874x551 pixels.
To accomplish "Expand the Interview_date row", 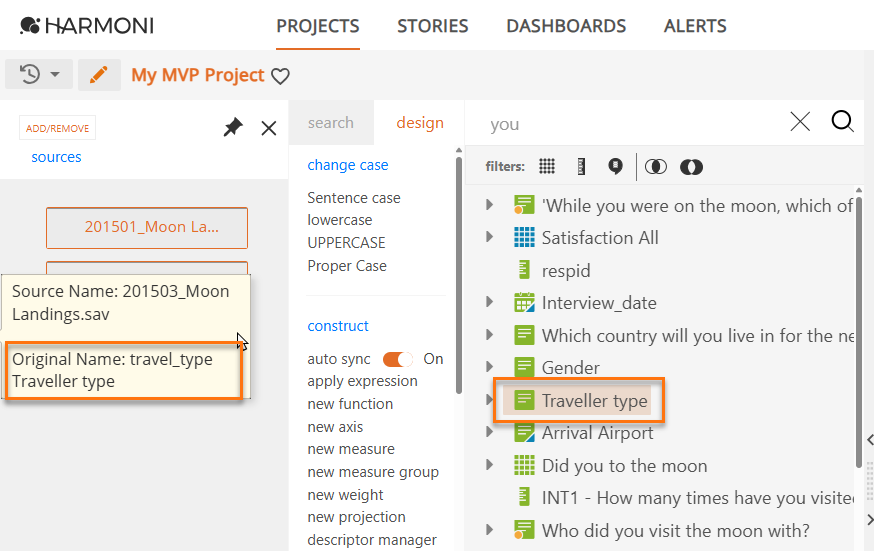I will point(489,302).
